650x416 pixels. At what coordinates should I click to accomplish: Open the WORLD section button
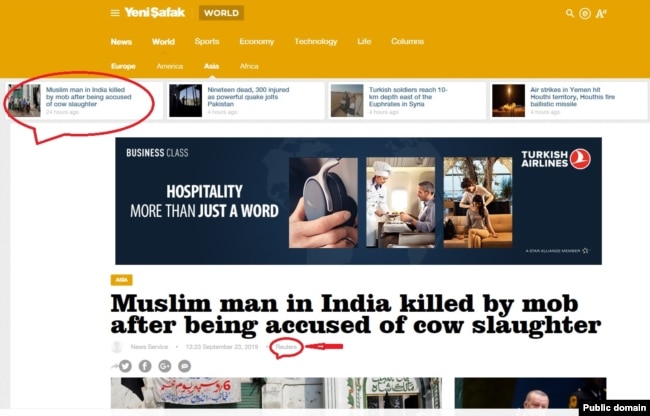pyautogui.click(x=221, y=13)
